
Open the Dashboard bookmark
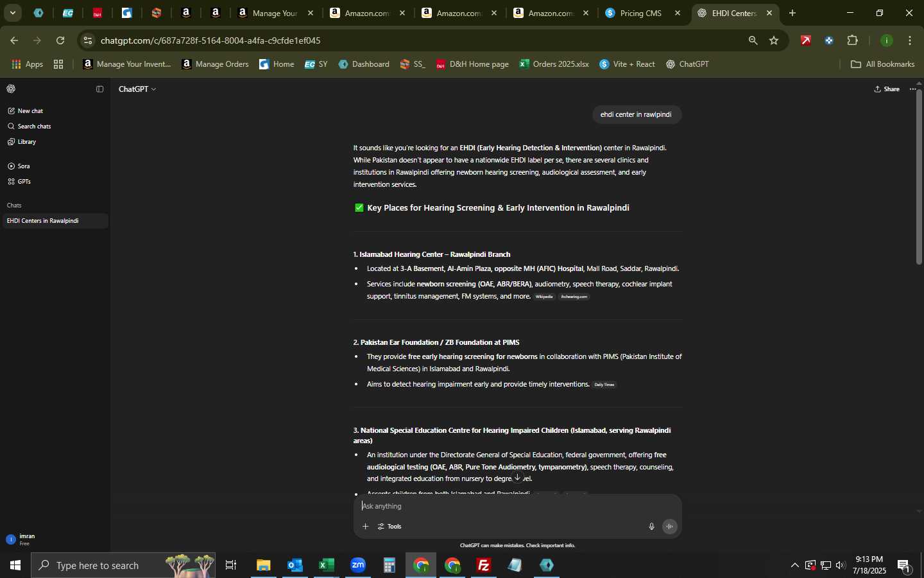(x=364, y=64)
